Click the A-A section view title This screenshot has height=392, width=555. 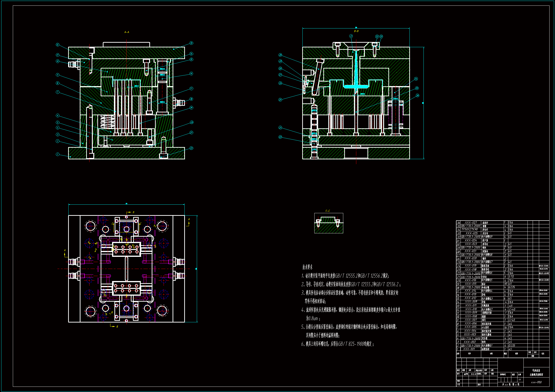point(127,32)
